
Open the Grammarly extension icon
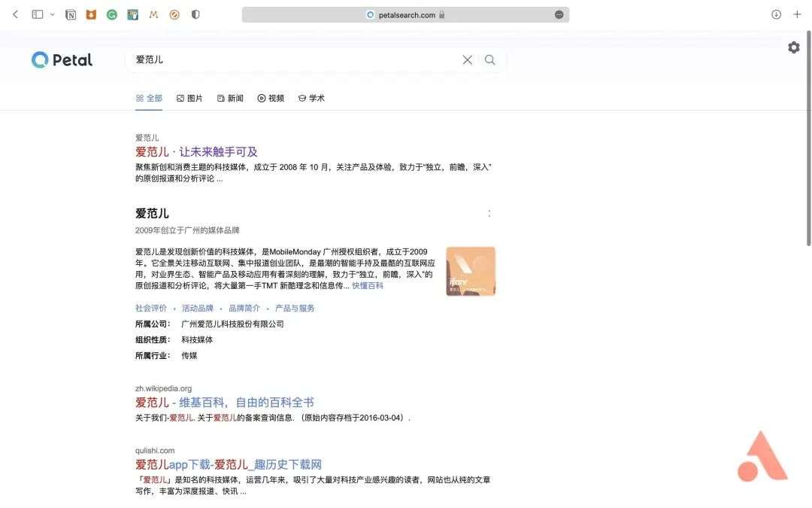pos(112,14)
